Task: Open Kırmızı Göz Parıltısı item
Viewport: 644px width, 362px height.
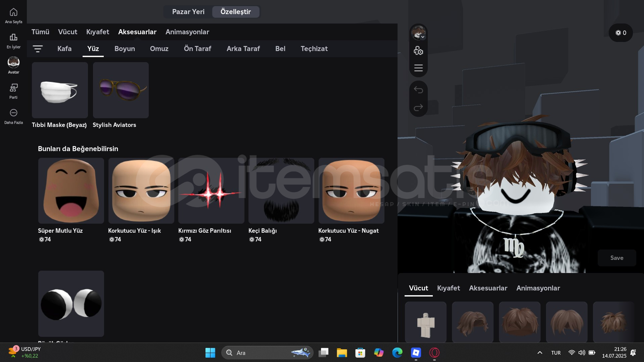Action: pos(211,191)
